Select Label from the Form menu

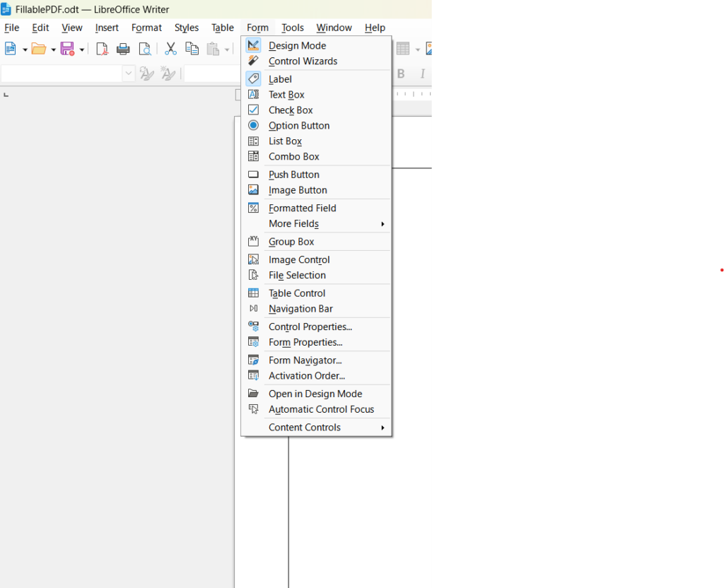point(317,79)
